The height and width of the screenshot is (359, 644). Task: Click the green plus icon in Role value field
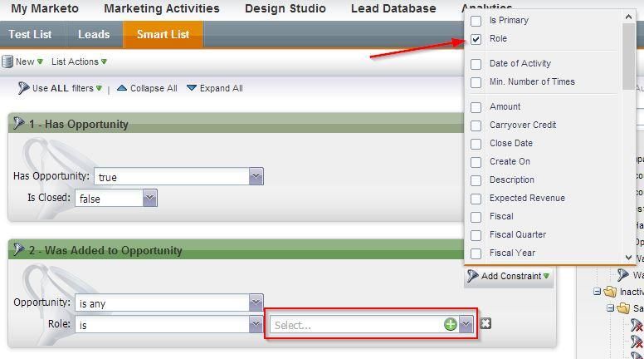[x=450, y=325]
